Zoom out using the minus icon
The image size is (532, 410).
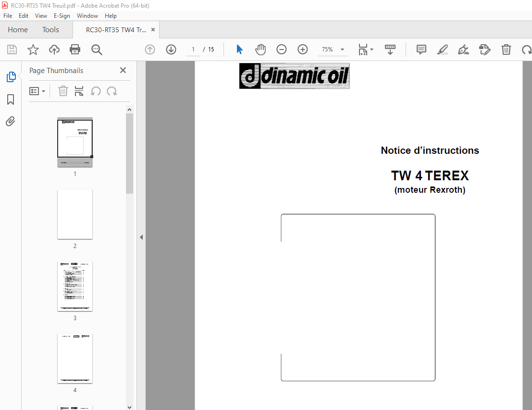(x=282, y=49)
